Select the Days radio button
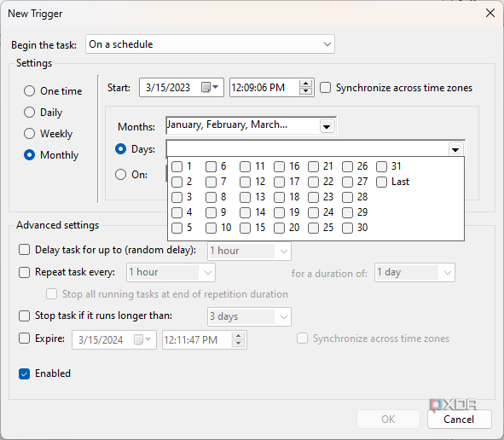Image resolution: width=504 pixels, height=440 pixels. (120, 149)
